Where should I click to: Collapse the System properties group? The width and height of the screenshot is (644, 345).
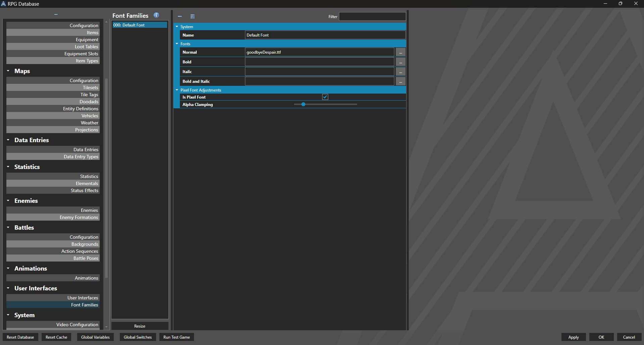coord(177,26)
